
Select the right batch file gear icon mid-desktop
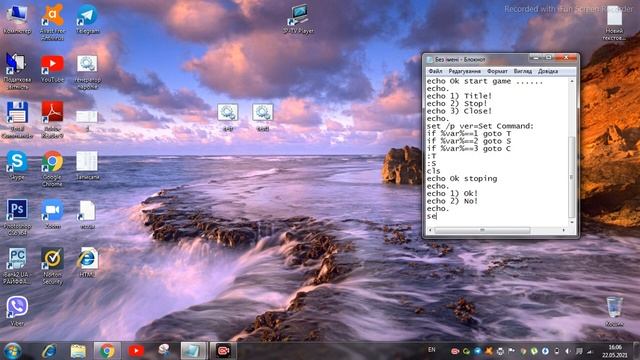coord(262,118)
